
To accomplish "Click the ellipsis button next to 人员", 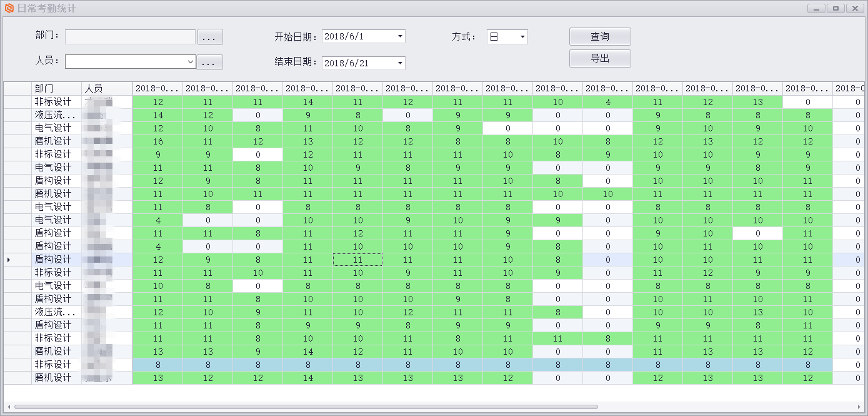I will click(210, 63).
